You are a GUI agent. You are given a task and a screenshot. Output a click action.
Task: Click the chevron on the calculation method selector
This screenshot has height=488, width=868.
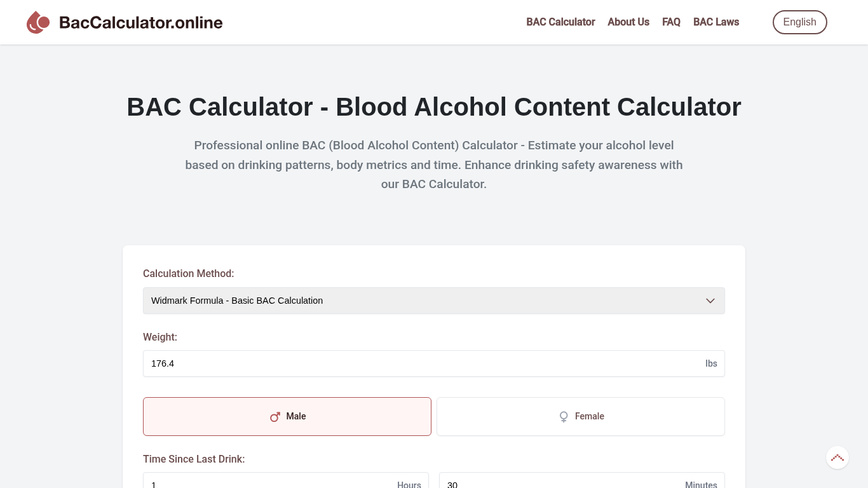(710, 301)
